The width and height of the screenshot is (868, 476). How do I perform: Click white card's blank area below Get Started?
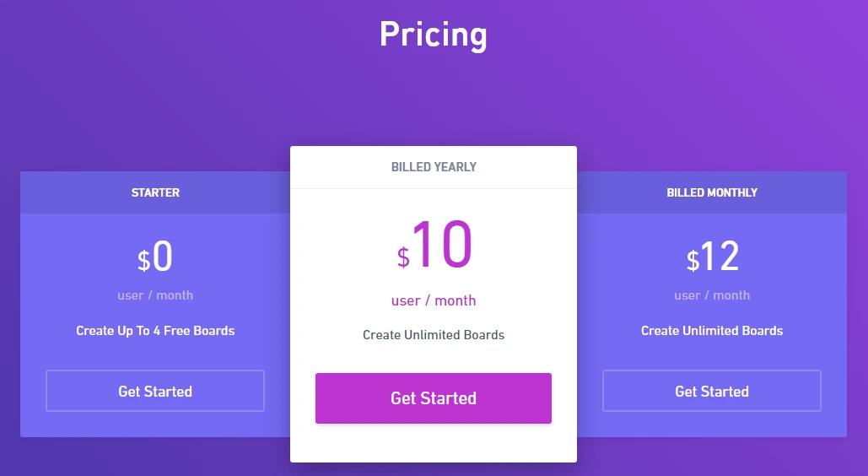point(434,443)
